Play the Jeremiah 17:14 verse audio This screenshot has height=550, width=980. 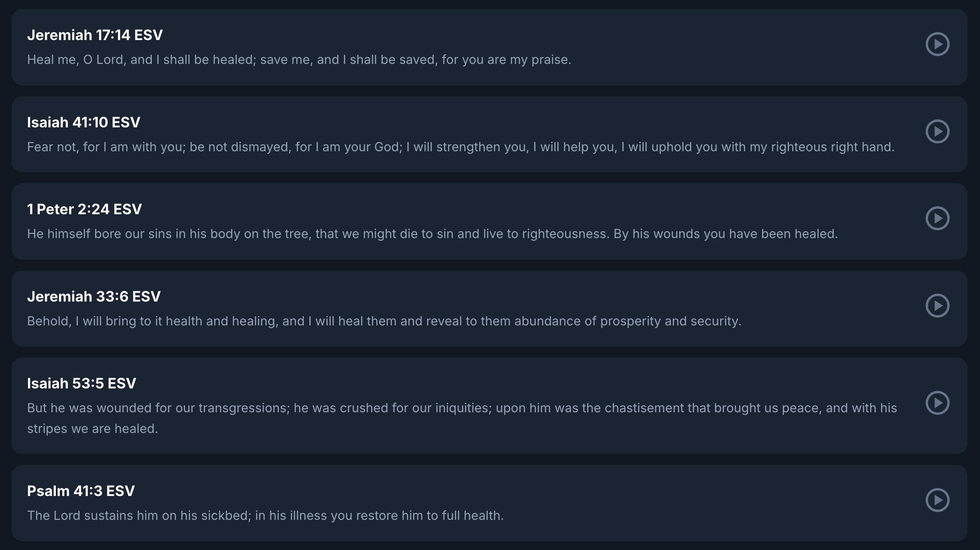pos(937,44)
